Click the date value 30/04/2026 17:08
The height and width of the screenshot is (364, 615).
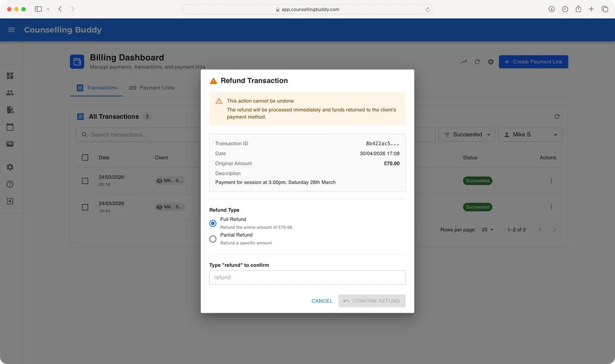(380, 154)
